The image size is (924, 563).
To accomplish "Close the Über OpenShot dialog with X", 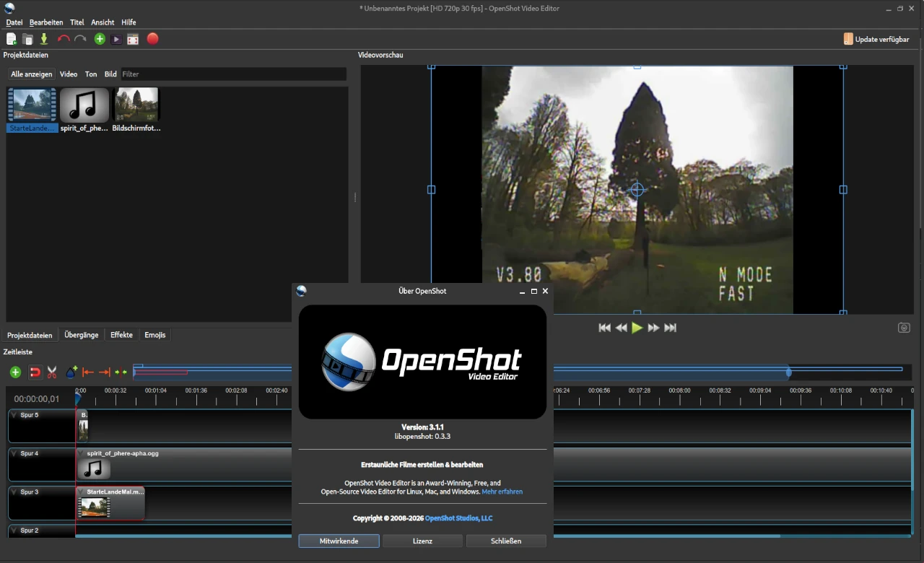I will 545,291.
